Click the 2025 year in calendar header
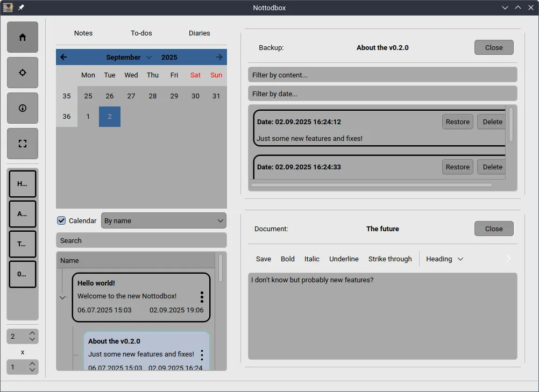 click(x=169, y=57)
